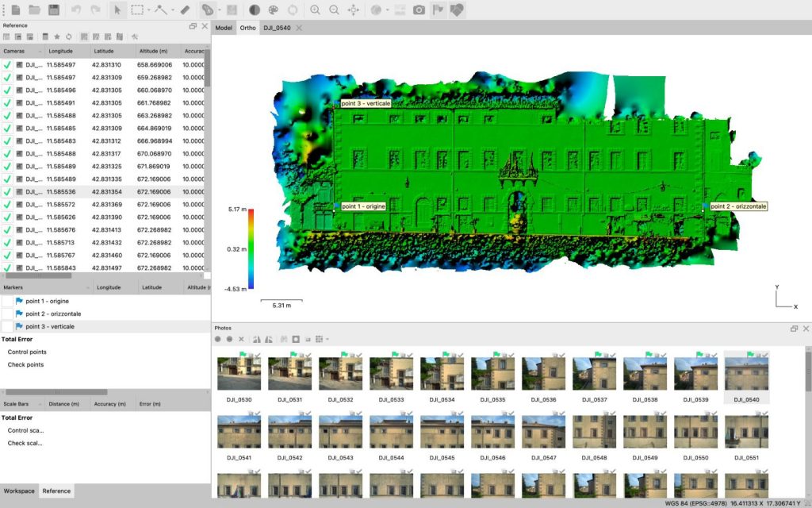The height and width of the screenshot is (508, 812).
Task: Switch to the Model tab
Action: pyautogui.click(x=224, y=28)
